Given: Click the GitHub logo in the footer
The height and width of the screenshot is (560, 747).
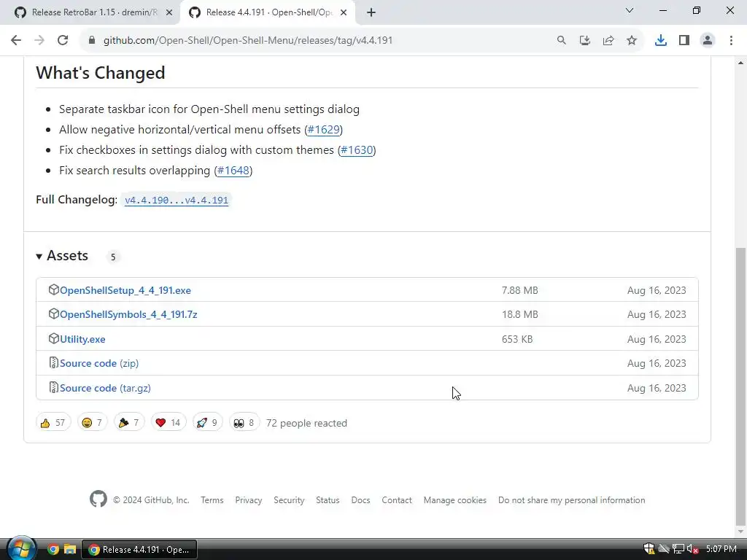Looking at the screenshot, I should click(98, 499).
